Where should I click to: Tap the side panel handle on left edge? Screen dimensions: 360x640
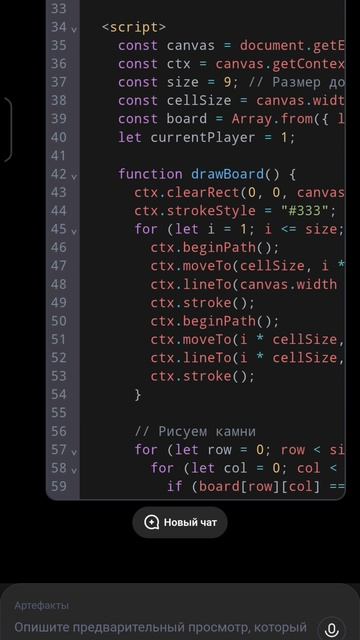pyautogui.click(x=7, y=130)
